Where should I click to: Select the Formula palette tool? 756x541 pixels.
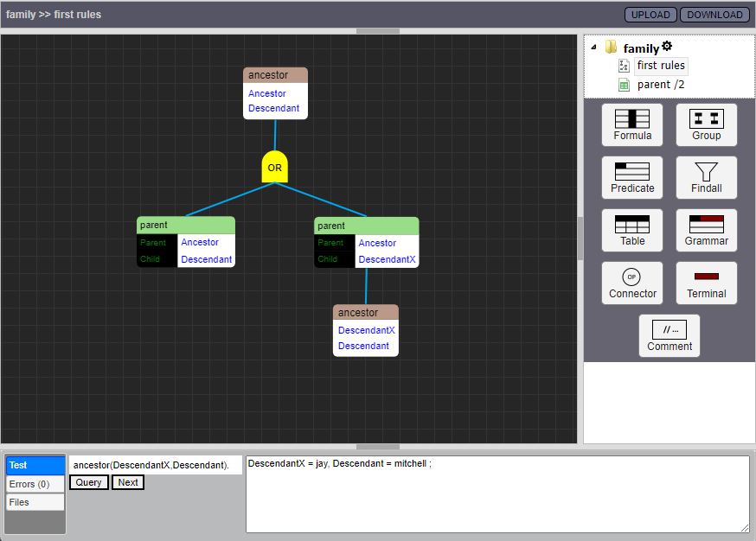[631, 124]
